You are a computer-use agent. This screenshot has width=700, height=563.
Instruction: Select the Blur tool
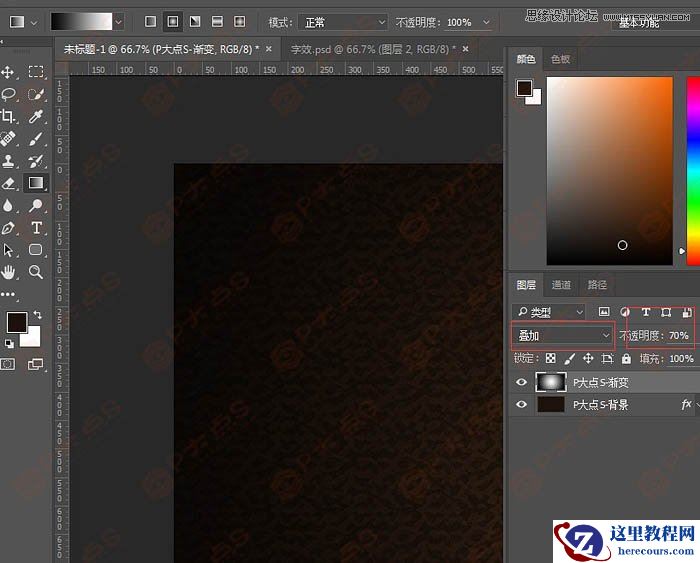8,205
